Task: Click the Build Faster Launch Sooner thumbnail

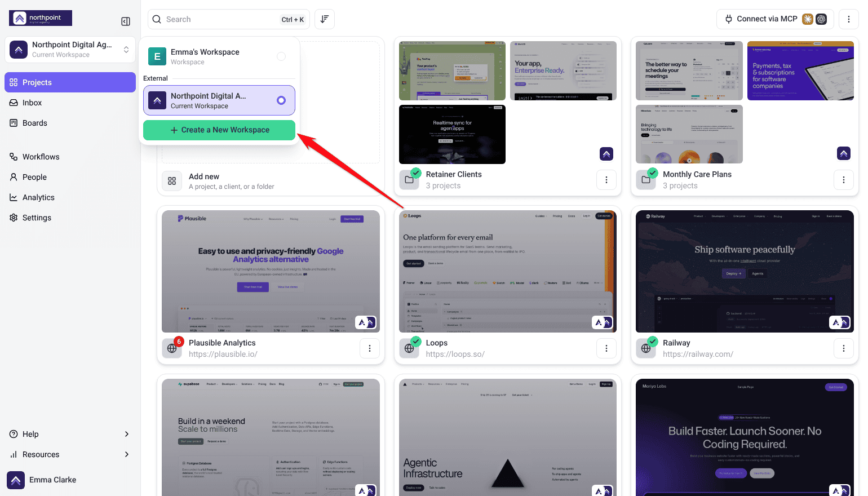Action: [x=745, y=437]
